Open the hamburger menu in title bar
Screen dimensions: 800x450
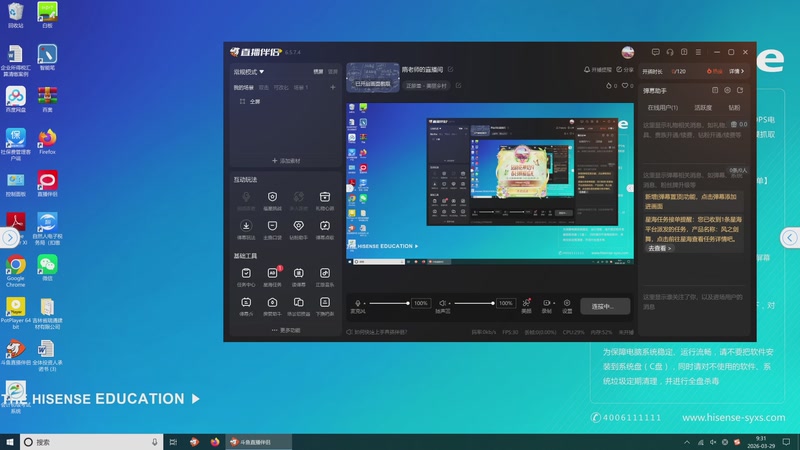pyautogui.click(x=698, y=52)
